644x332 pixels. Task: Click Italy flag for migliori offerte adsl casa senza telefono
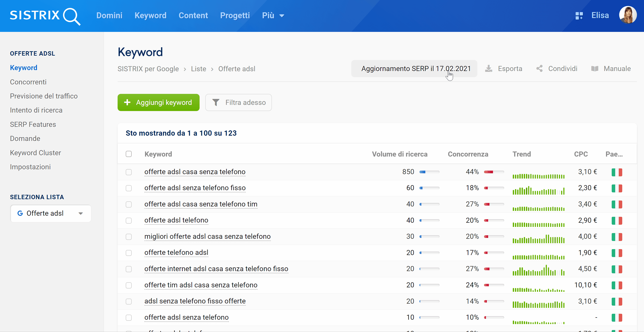coord(617,237)
